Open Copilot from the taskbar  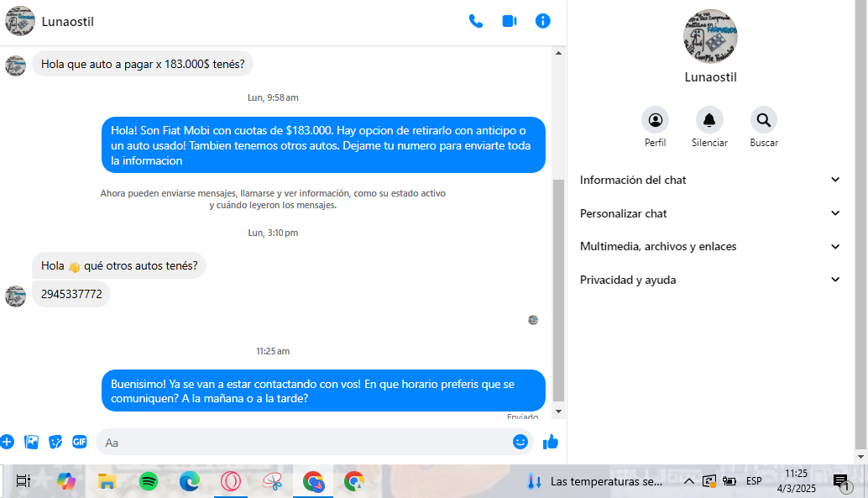pyautogui.click(x=65, y=481)
